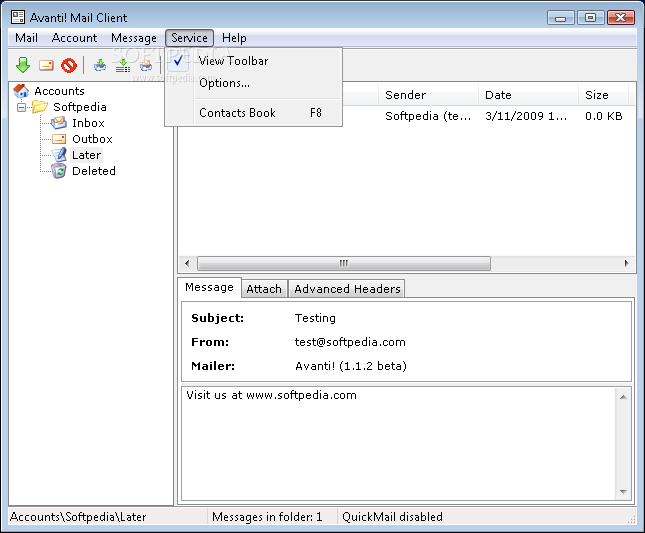
Task: Open Contacts Book from the Service menu
Action: click(x=253, y=113)
